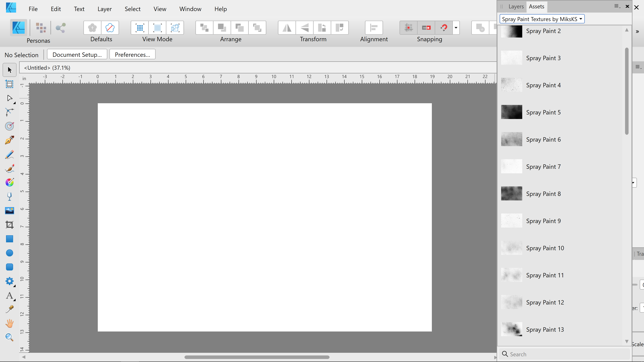
Task: Open the Alignment options icon
Action: click(374, 27)
